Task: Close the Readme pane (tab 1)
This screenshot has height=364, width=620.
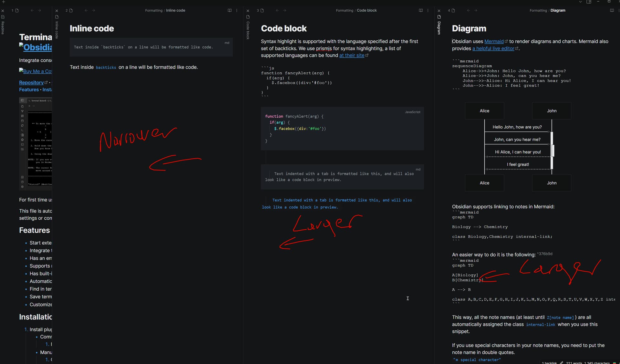Action: (x=3, y=11)
